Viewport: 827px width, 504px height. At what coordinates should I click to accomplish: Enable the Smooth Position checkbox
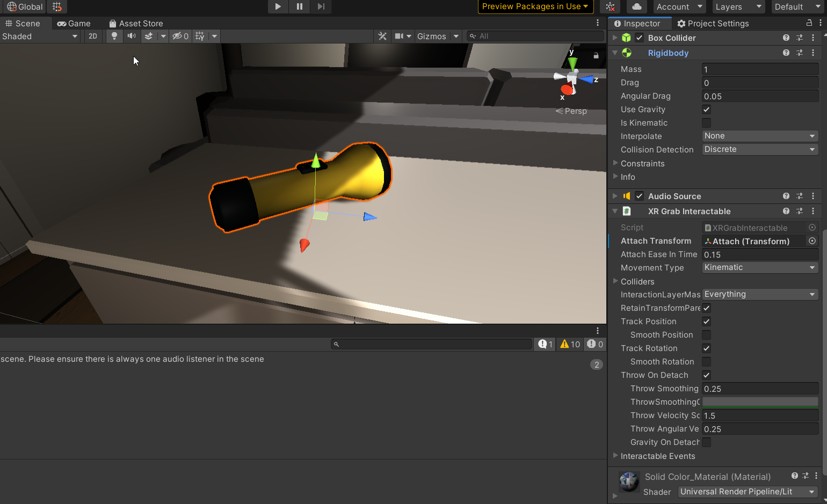click(706, 335)
